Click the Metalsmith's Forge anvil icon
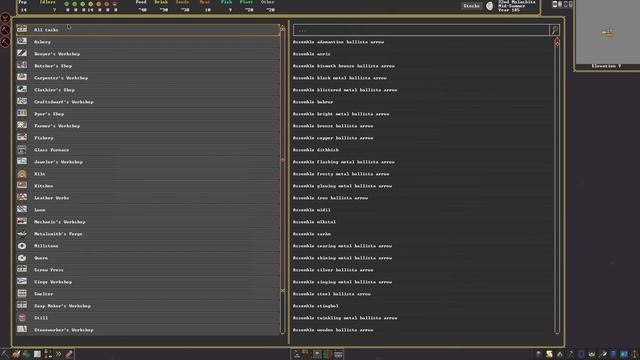640x360 pixels. (x=22, y=233)
